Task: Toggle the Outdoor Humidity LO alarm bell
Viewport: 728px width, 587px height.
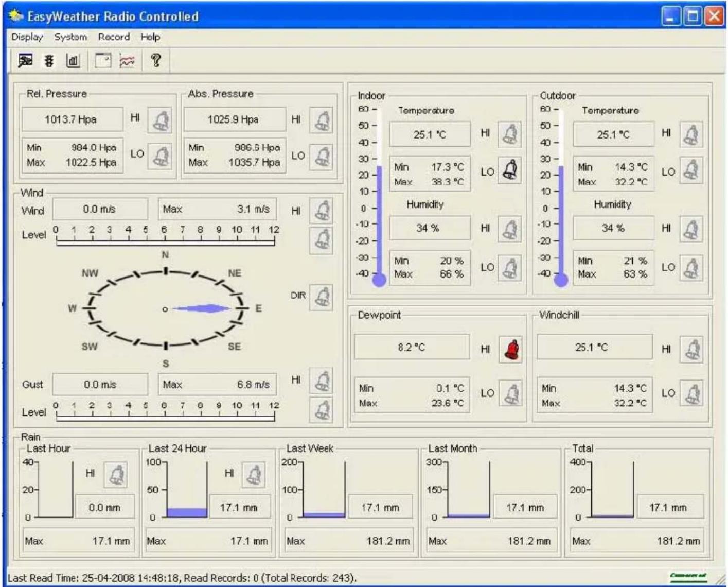Action: pyautogui.click(x=691, y=268)
